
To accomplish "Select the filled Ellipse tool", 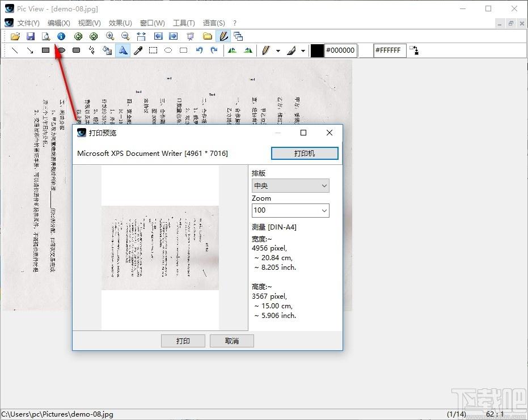I will coord(61,50).
